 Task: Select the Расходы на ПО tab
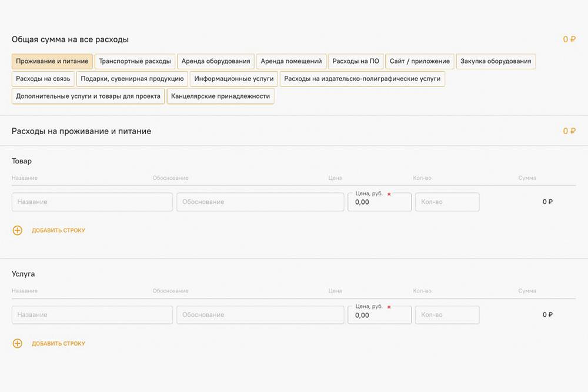[356, 61]
